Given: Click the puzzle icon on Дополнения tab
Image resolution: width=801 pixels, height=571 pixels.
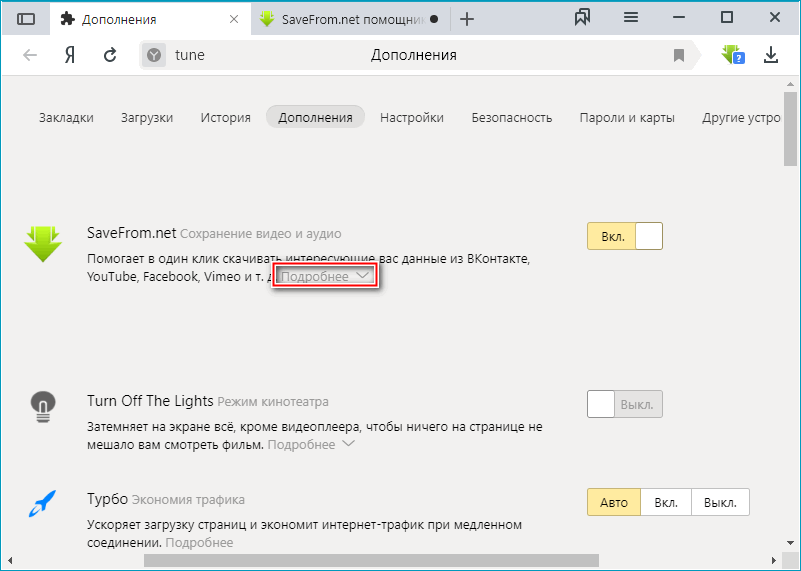Looking at the screenshot, I should (67, 19).
